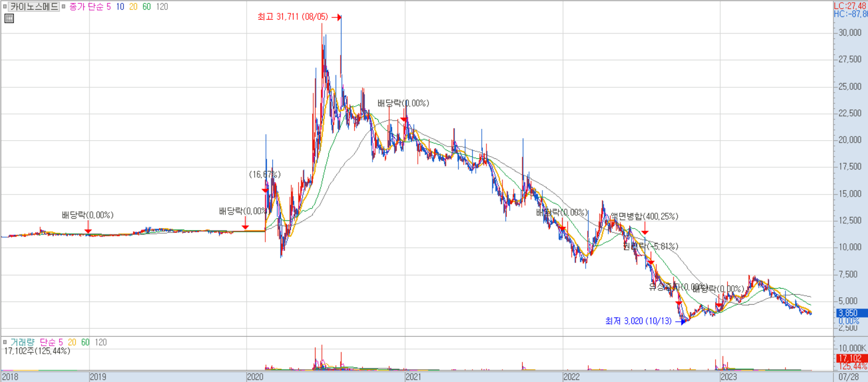Toggle the square marker beside 거래량
The height and width of the screenshot is (382, 868).
click(5, 343)
